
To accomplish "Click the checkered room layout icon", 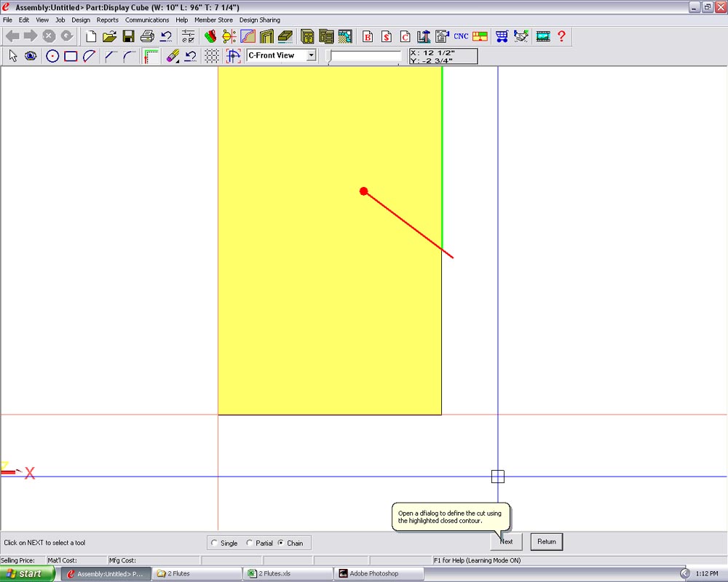I will pyautogui.click(x=345, y=36).
